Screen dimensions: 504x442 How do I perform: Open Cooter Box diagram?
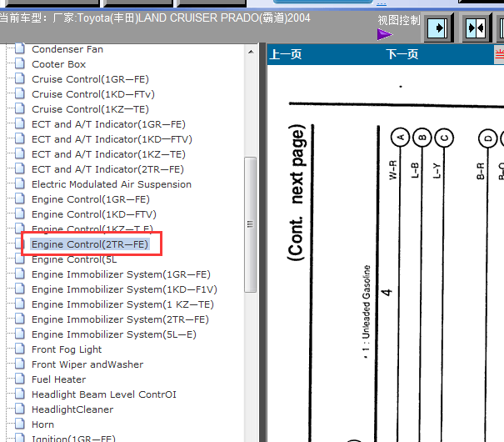tap(58, 64)
